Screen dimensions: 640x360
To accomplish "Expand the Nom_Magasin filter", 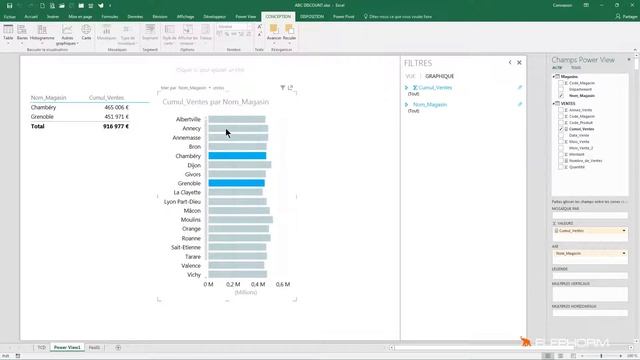I will pyautogui.click(x=406, y=105).
